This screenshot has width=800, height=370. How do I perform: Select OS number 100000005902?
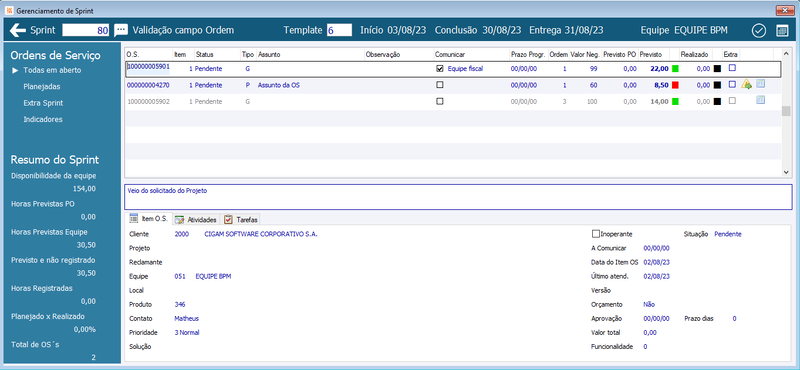pyautogui.click(x=148, y=102)
